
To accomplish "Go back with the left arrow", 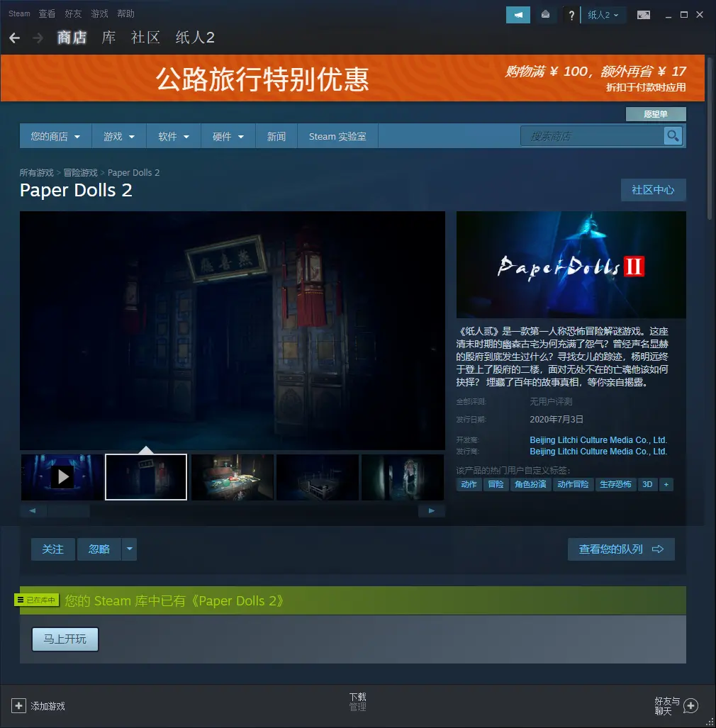I will 14,38.
